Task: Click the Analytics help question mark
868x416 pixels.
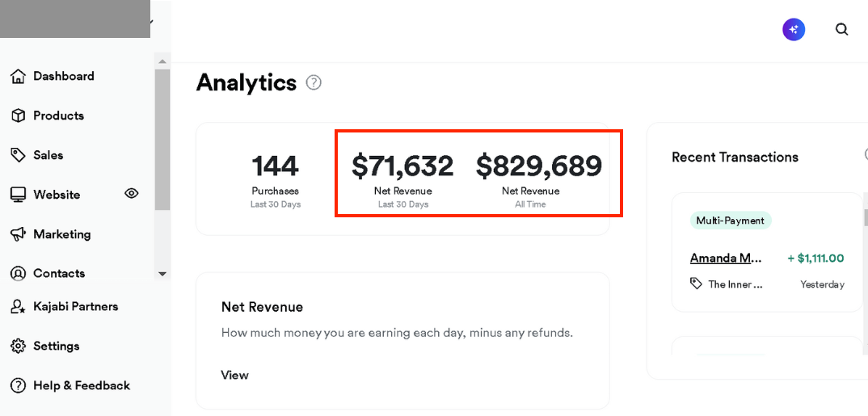Action: pos(314,82)
